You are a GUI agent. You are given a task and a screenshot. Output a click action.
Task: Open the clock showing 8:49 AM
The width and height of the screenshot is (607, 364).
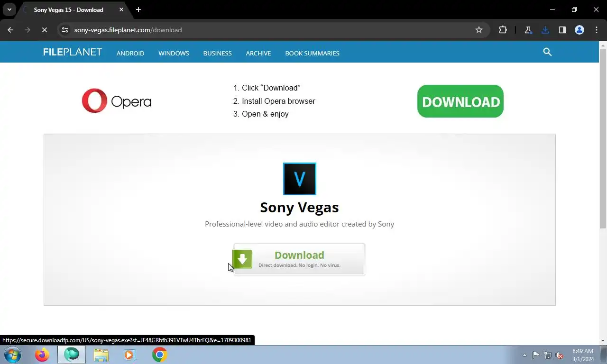coord(583,355)
